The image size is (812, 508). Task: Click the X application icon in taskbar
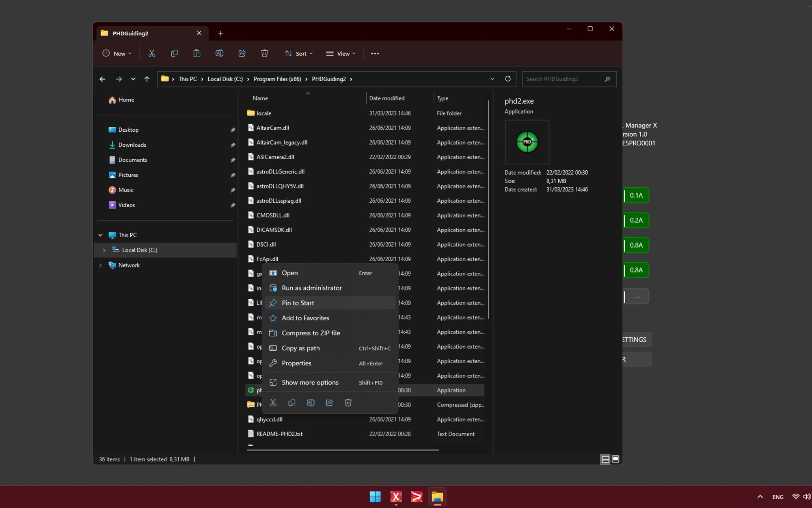pyautogui.click(x=396, y=497)
